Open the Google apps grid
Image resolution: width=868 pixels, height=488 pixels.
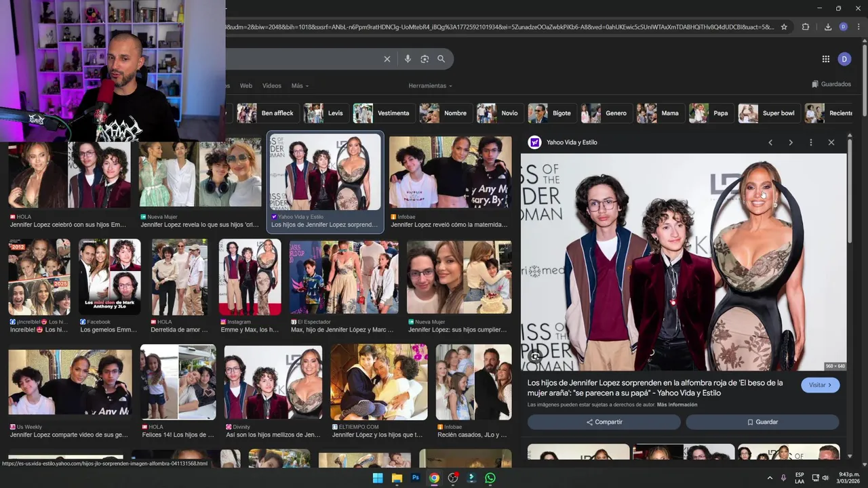click(825, 59)
